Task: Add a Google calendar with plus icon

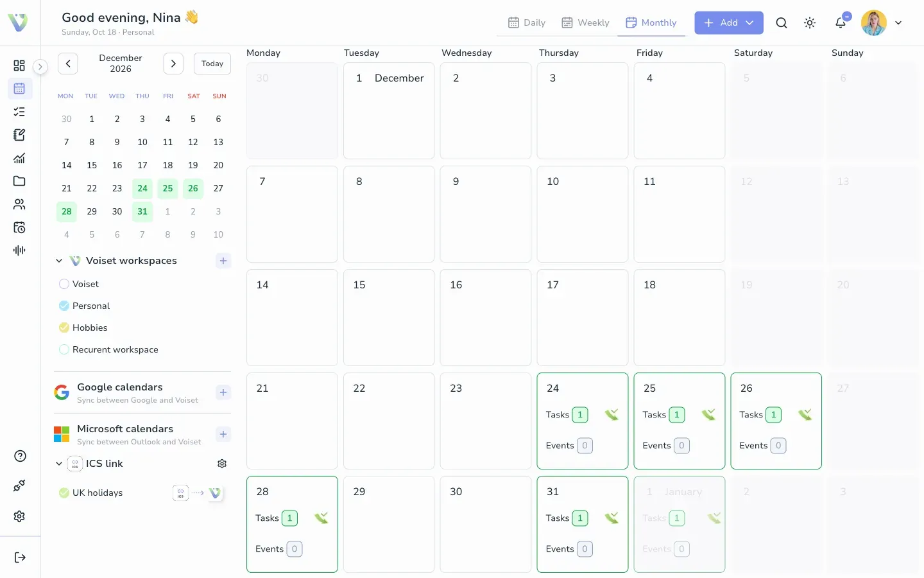Action: coord(223,392)
